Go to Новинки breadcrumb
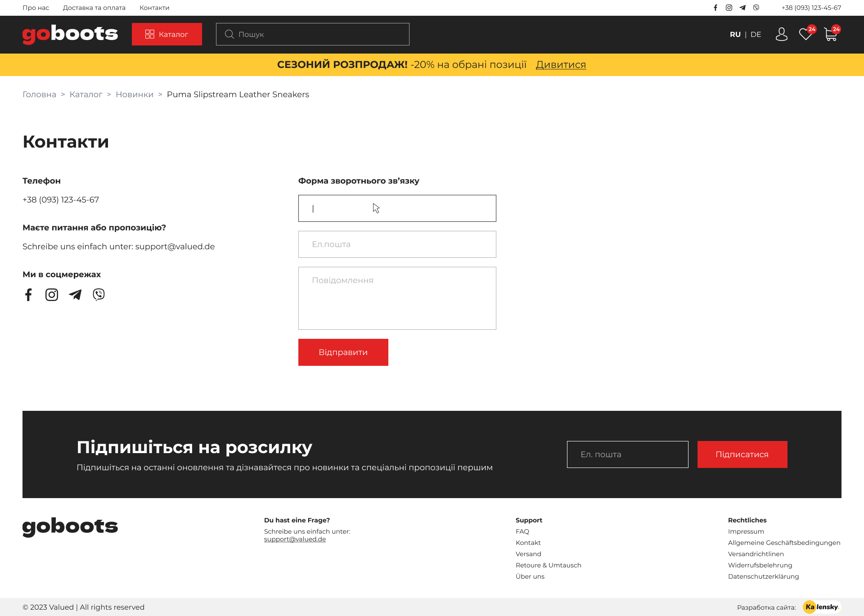The height and width of the screenshot is (616, 864). [x=135, y=94]
